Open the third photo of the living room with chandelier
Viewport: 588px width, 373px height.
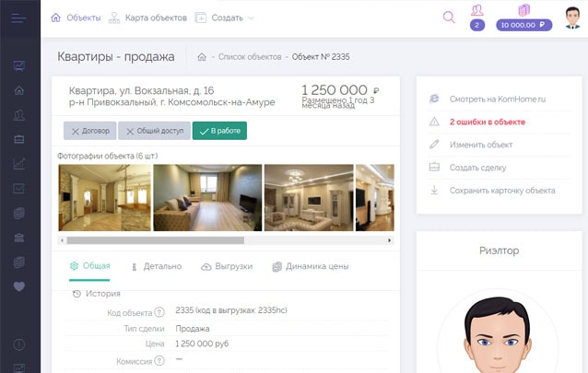point(309,198)
